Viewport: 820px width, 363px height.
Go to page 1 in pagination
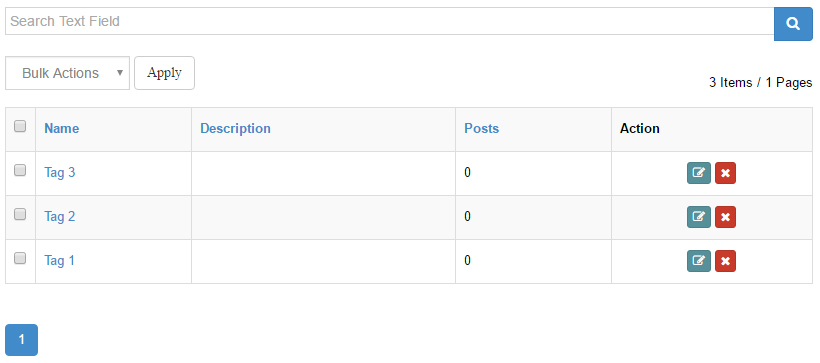[x=21, y=340]
